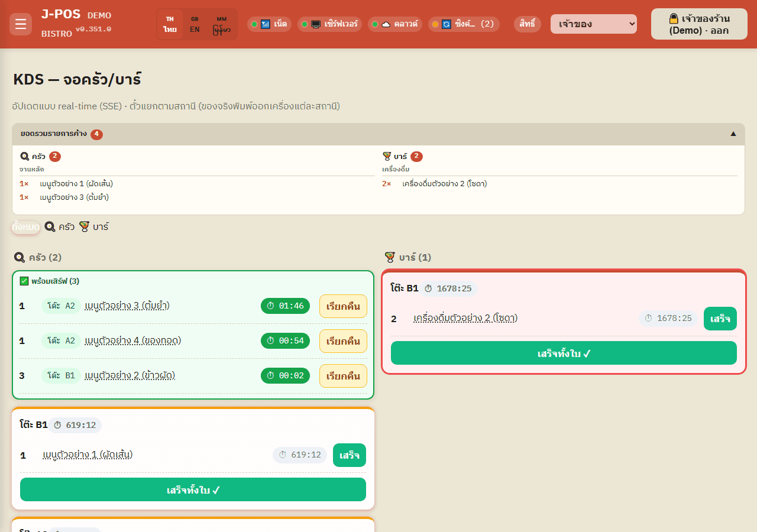Mark stir-fried noodles item as done
The height and width of the screenshot is (532, 757).
coord(350,455)
